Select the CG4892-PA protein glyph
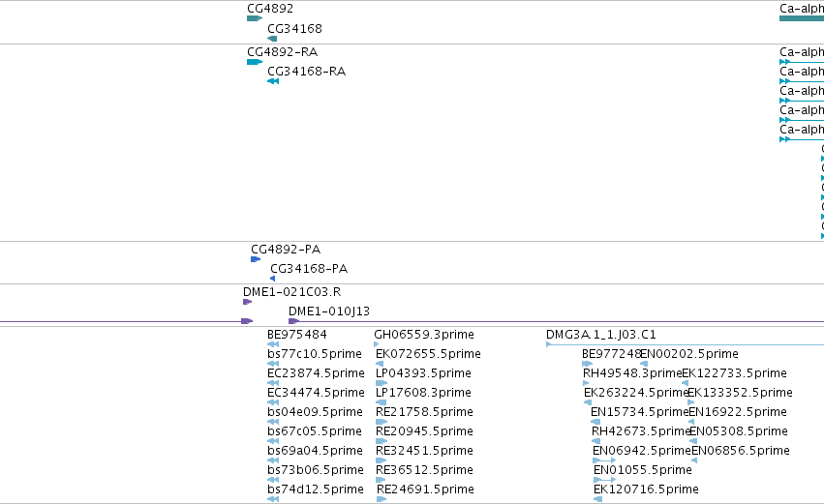This screenshot has height=504, width=824. [x=256, y=259]
